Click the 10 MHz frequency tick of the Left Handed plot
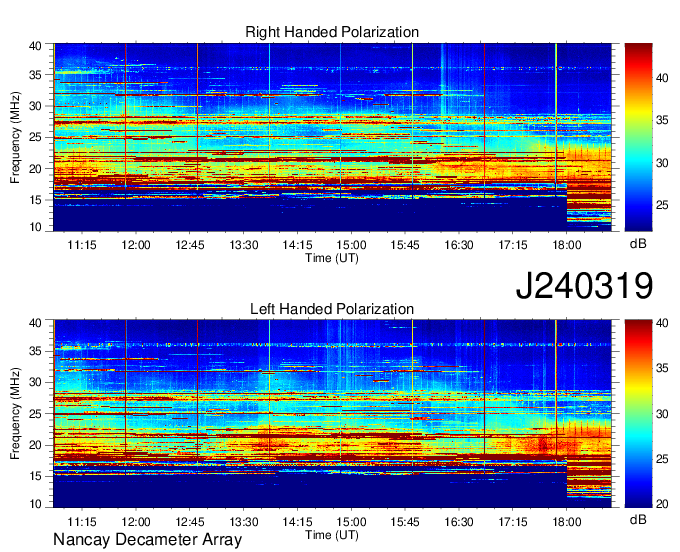Viewport: 680px width, 552px height. 36,504
